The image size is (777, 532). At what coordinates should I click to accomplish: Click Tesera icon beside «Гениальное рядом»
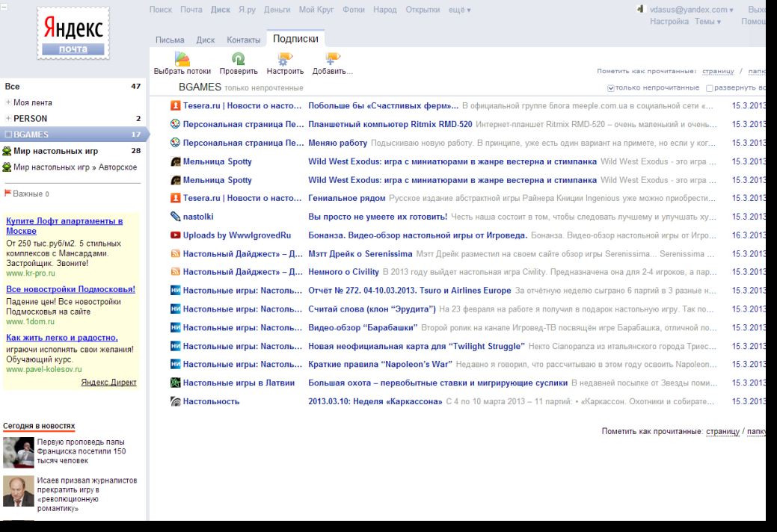click(176, 198)
